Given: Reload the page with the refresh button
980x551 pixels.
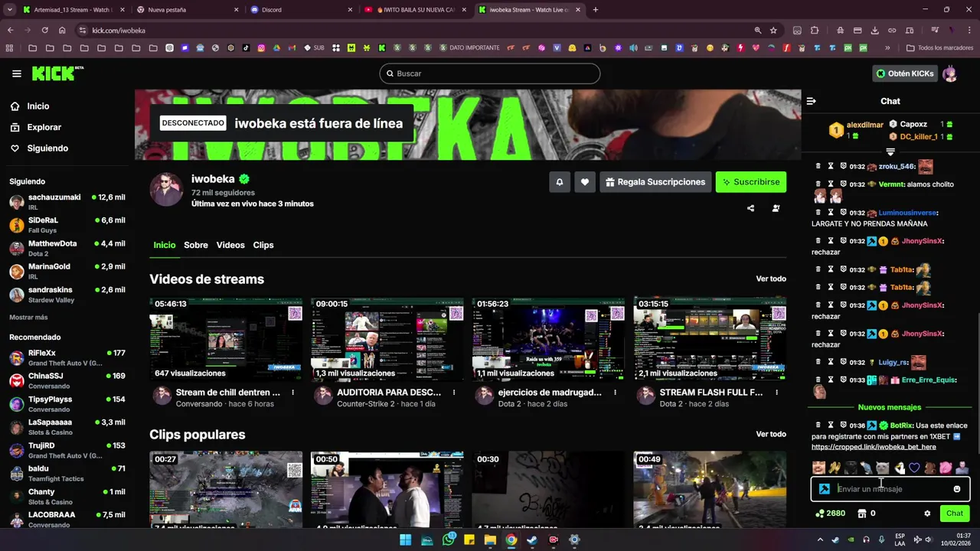Looking at the screenshot, I should pyautogui.click(x=44, y=31).
